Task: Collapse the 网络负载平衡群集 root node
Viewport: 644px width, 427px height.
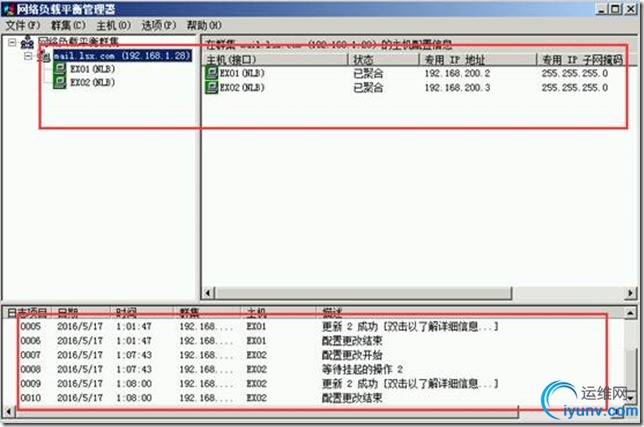Action: (x=12, y=42)
